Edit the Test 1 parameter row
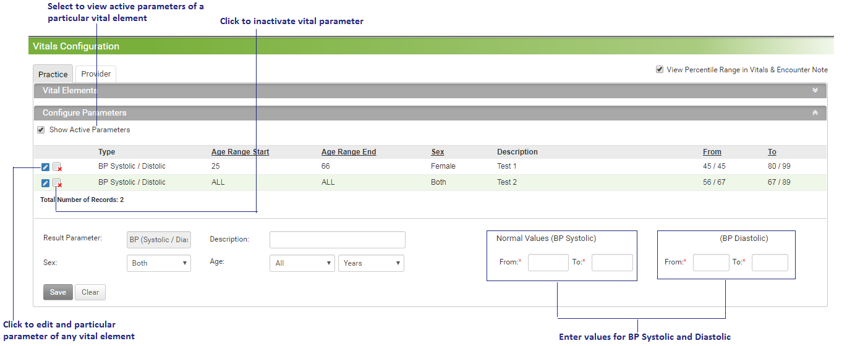The width and height of the screenshot is (868, 346). tap(45, 167)
